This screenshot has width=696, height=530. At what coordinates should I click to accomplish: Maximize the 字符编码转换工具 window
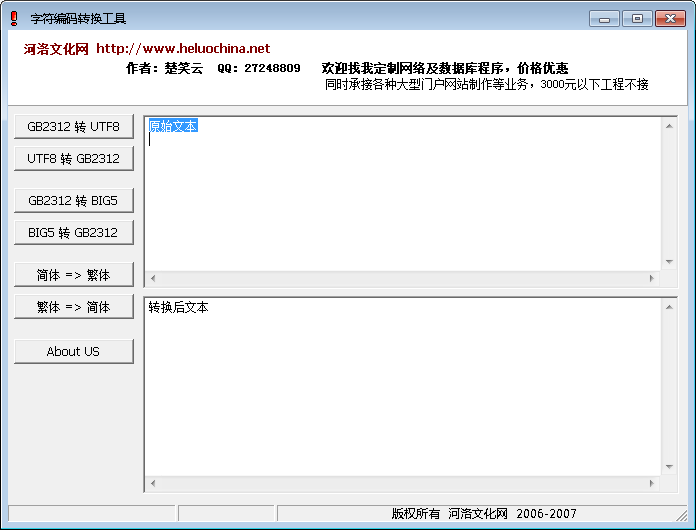pos(637,19)
